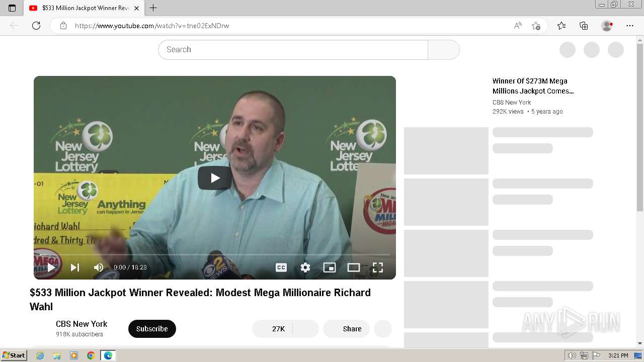Screen dimensions: 644x362
Task: Open network icon in system tray
Action: (584, 355)
